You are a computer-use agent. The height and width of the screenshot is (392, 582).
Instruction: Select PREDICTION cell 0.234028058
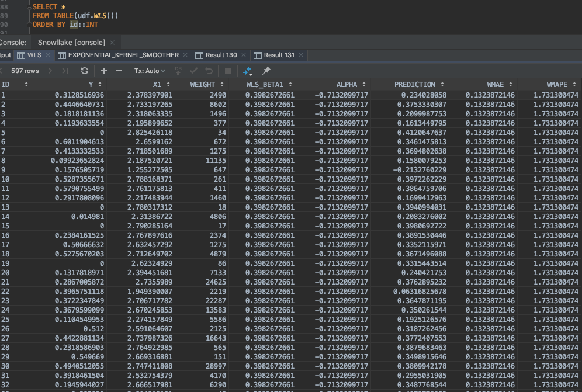coord(424,95)
